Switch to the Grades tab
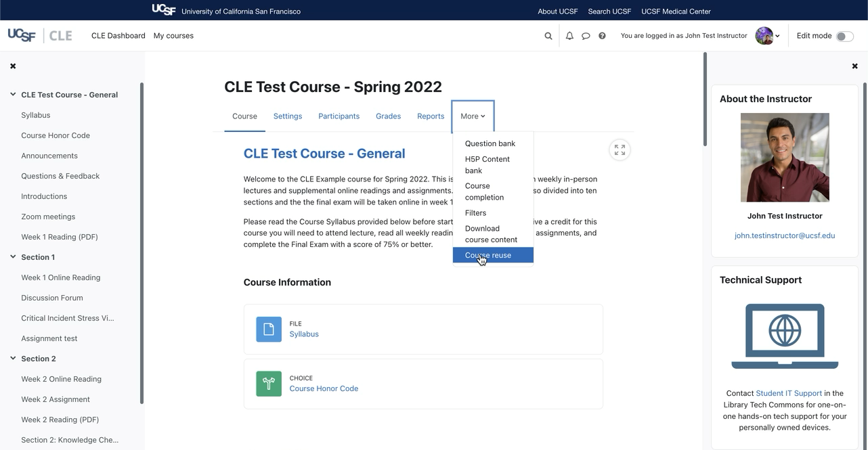The image size is (868, 450). point(389,116)
